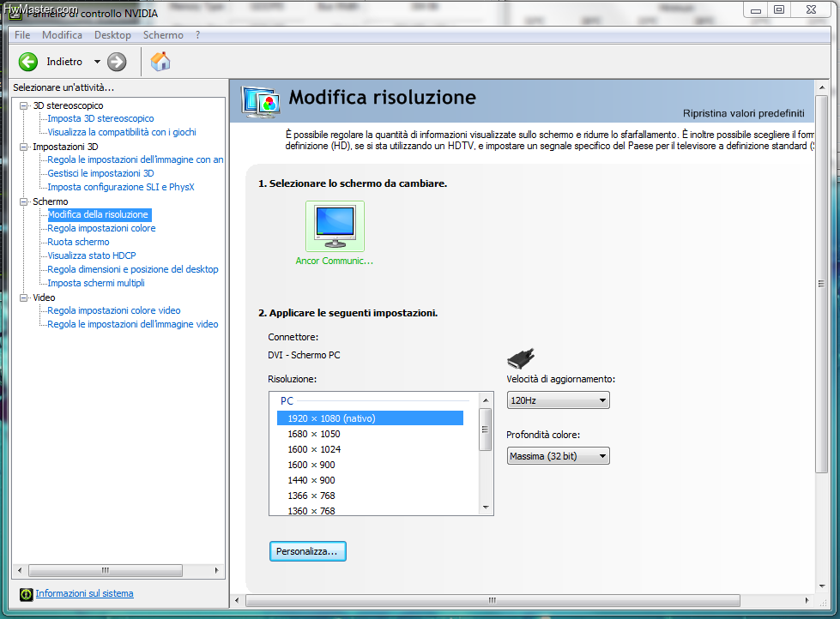Open the ? help menu
The height and width of the screenshot is (619, 840).
pos(197,35)
